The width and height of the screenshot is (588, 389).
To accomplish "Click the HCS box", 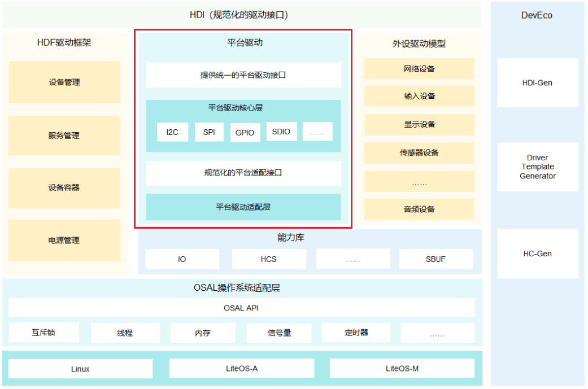I will click(x=269, y=259).
